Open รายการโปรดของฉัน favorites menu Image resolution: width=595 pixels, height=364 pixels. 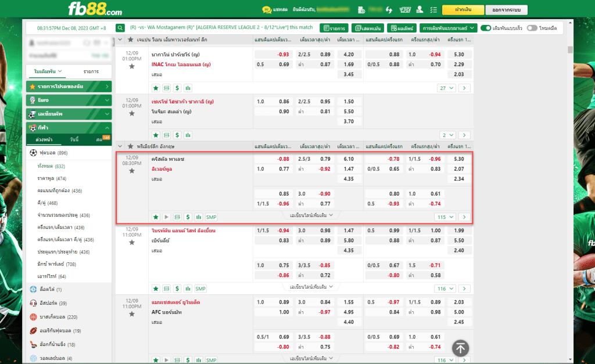69,87
